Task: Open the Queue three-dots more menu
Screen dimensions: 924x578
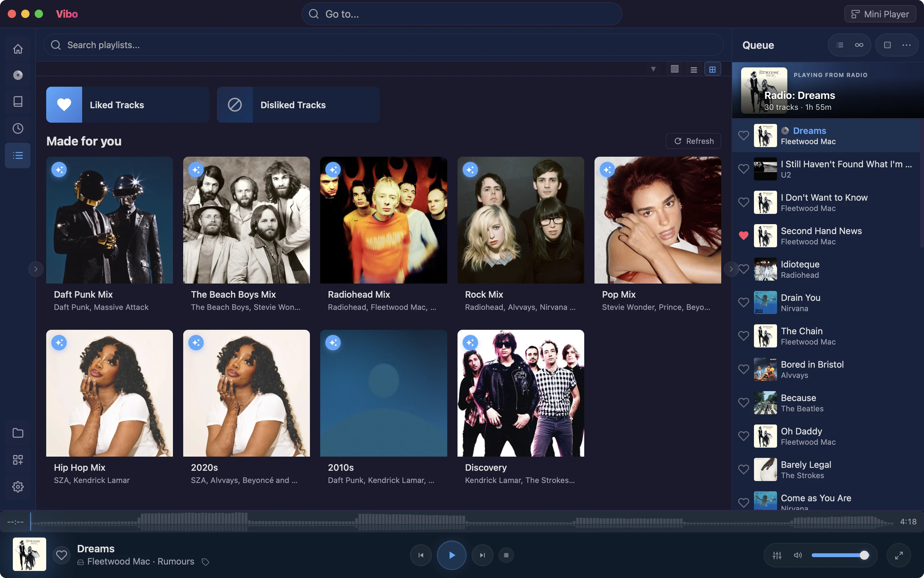Action: (906, 45)
